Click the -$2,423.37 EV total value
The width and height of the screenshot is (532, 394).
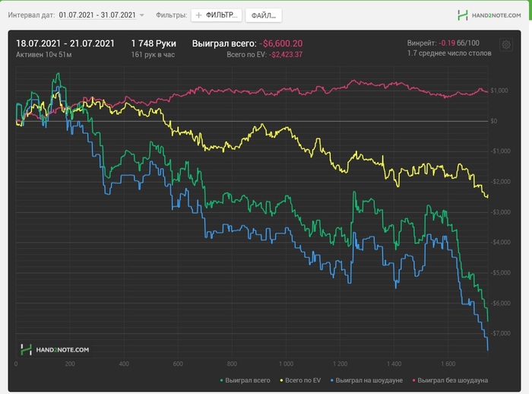286,55
